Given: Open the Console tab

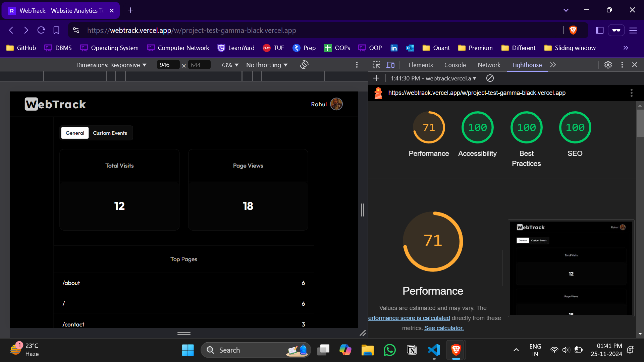Looking at the screenshot, I should click(455, 65).
